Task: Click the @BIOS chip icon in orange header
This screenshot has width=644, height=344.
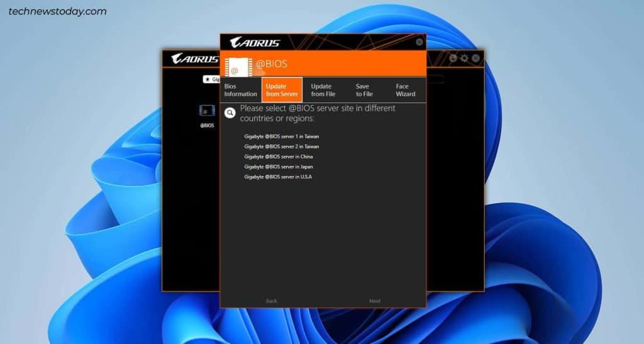Action: point(235,66)
